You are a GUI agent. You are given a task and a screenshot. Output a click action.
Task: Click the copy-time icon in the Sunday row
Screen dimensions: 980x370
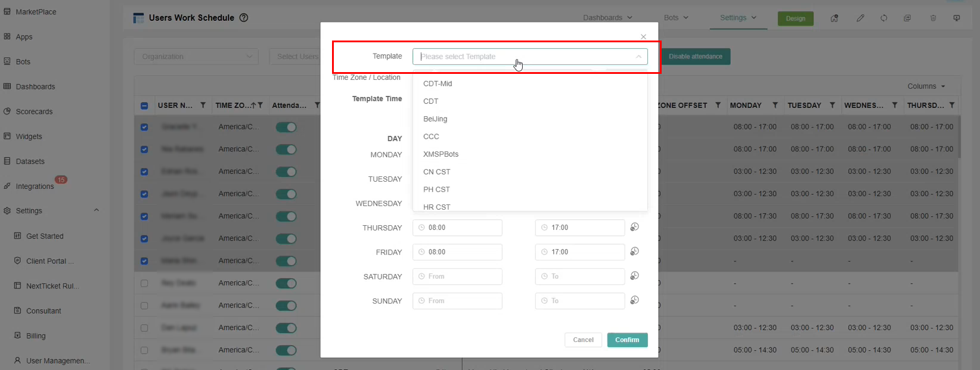coord(634,300)
